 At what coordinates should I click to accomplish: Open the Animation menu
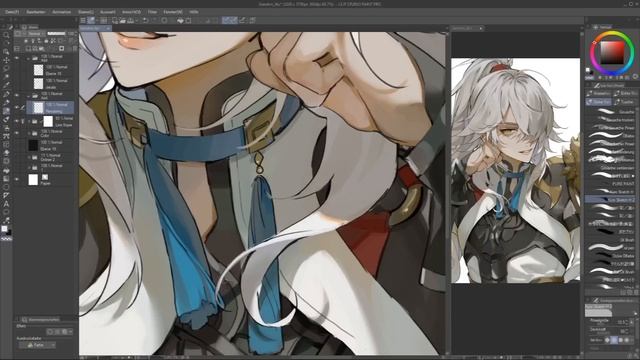(x=62, y=12)
